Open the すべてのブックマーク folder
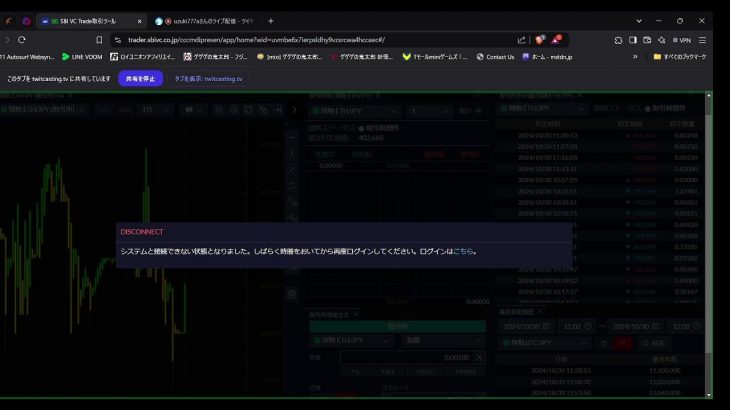 click(x=680, y=57)
